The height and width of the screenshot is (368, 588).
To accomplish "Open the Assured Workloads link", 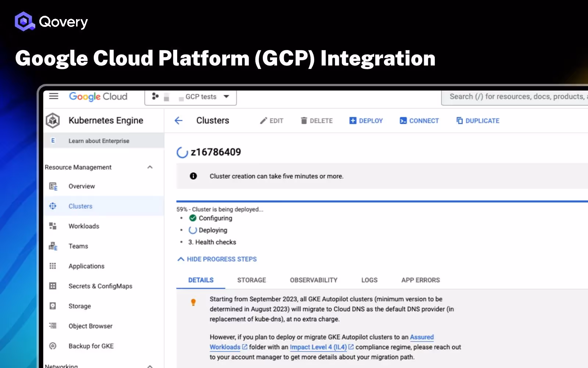I will 422,337.
